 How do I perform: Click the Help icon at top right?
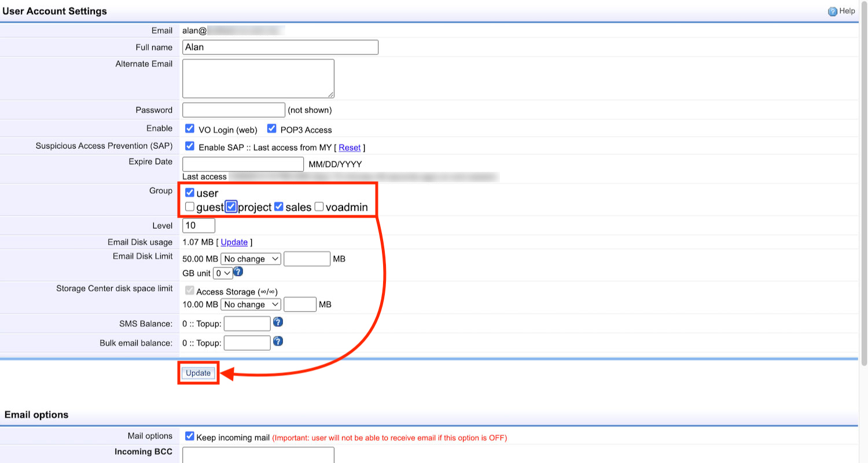coord(833,11)
